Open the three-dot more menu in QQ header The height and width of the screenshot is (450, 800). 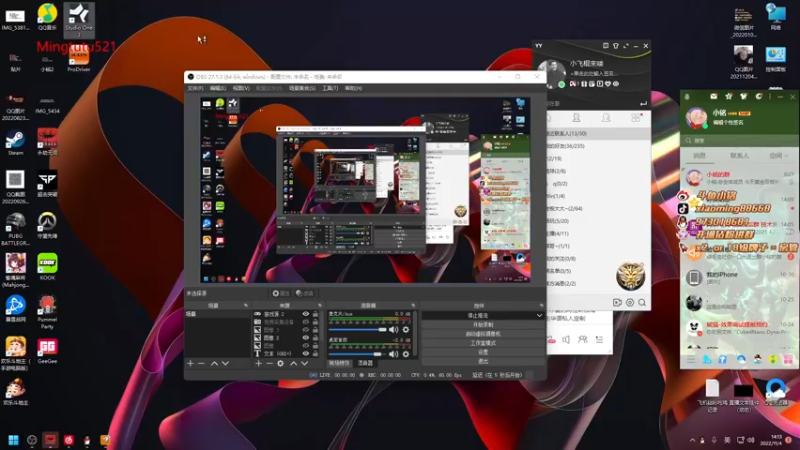pyautogui.click(x=770, y=96)
